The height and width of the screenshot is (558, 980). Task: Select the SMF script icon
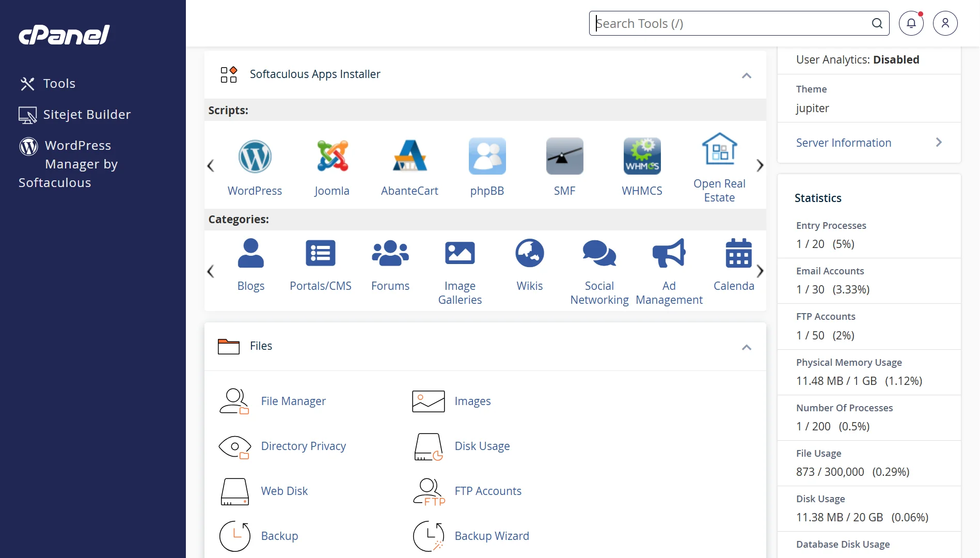(564, 156)
